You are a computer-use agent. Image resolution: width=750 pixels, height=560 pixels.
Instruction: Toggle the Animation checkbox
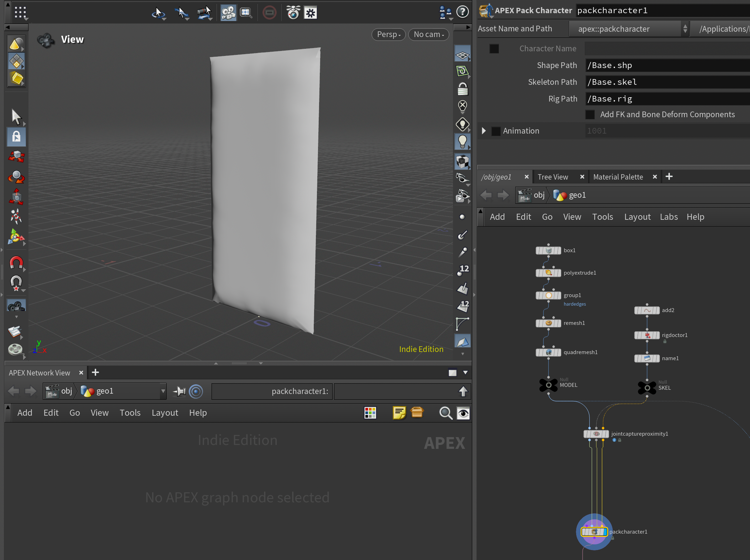(496, 131)
